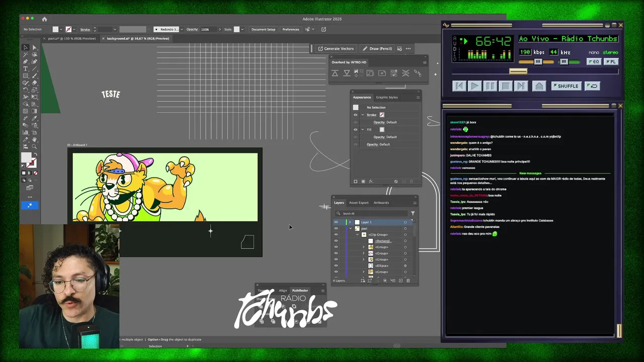Click the Home icon in Illustrator
The width and height of the screenshot is (644, 362).
click(44, 19)
